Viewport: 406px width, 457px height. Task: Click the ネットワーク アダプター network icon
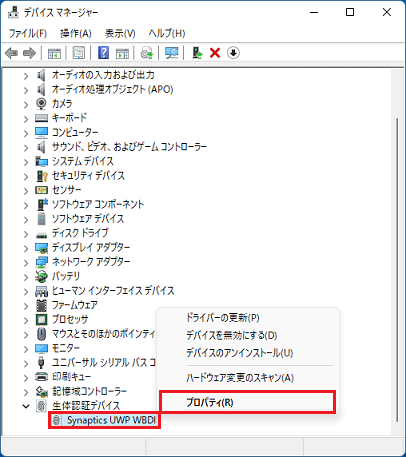pyautogui.click(x=41, y=262)
